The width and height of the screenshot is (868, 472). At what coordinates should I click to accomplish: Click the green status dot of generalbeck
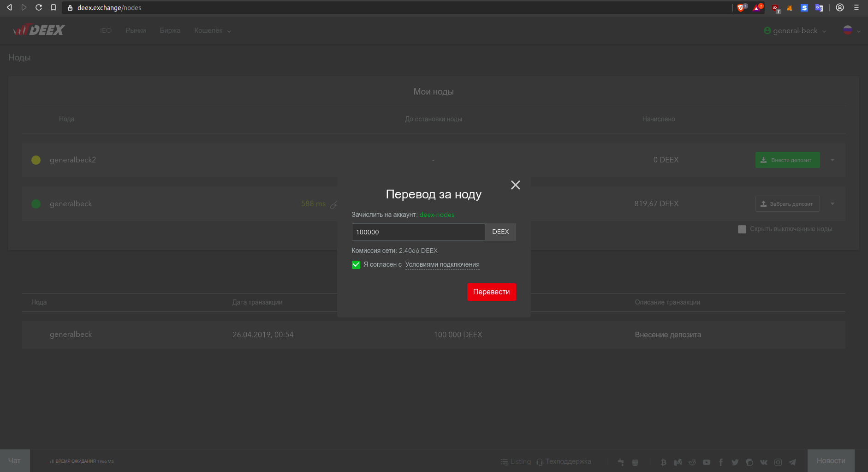36,204
